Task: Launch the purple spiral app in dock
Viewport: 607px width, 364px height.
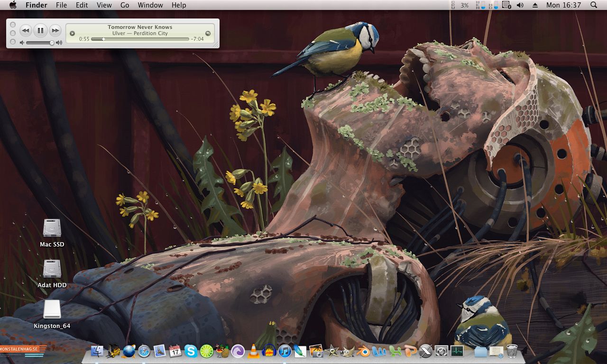Action: tap(238, 351)
